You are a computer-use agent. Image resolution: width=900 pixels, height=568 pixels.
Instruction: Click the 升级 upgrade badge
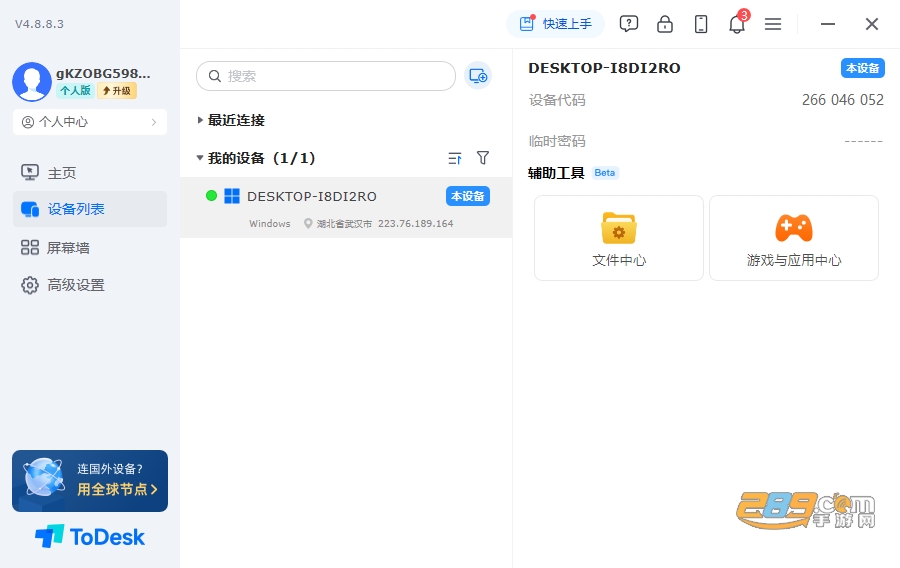point(117,90)
